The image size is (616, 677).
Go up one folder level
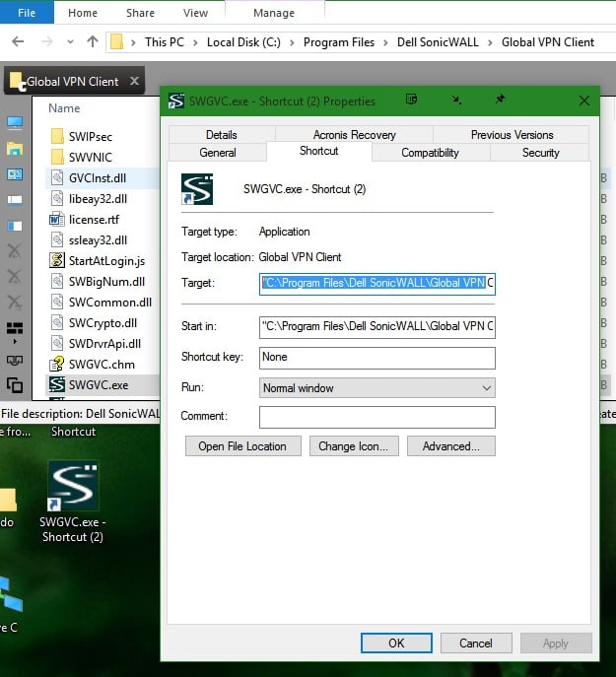[93, 41]
